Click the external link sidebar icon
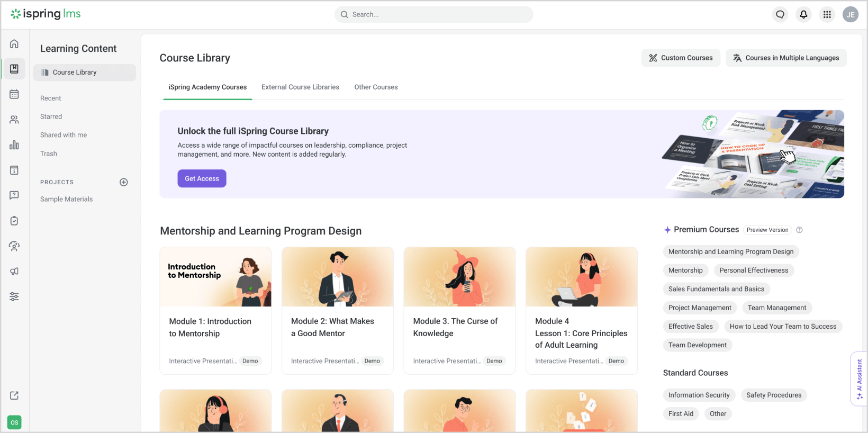The height and width of the screenshot is (433, 868). pyautogui.click(x=14, y=395)
